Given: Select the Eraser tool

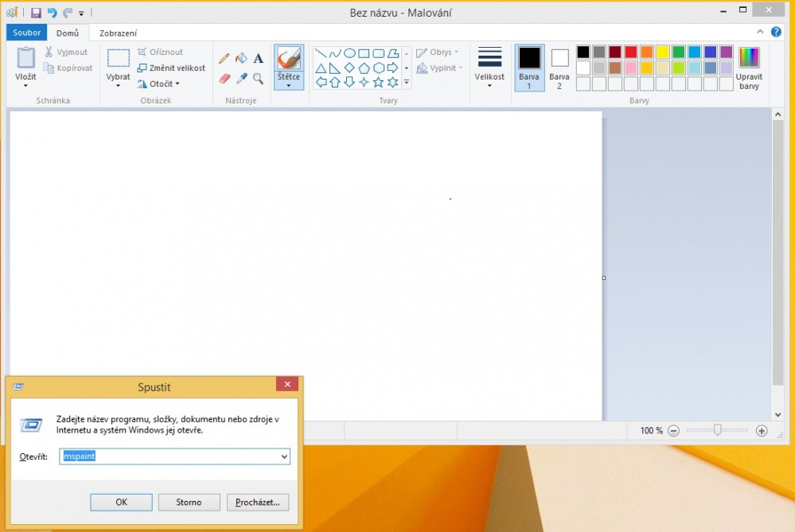Looking at the screenshot, I should pyautogui.click(x=224, y=79).
